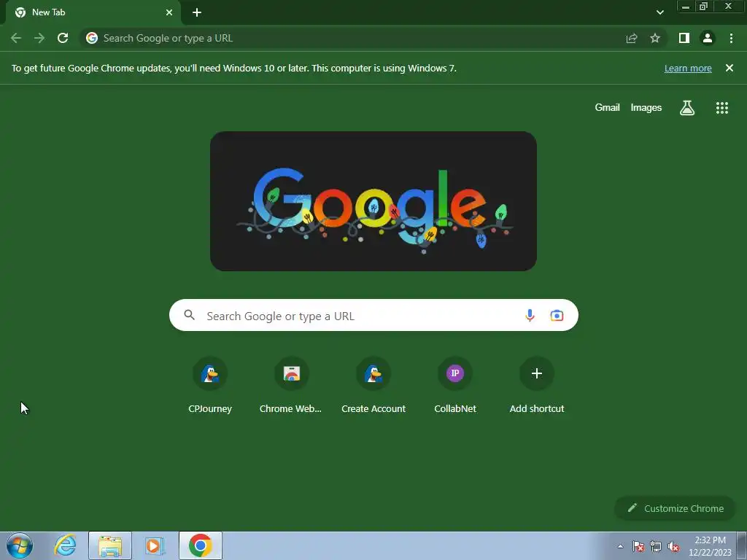Focus the Google search box
Image resolution: width=747 pixels, height=560 pixels.
[373, 315]
